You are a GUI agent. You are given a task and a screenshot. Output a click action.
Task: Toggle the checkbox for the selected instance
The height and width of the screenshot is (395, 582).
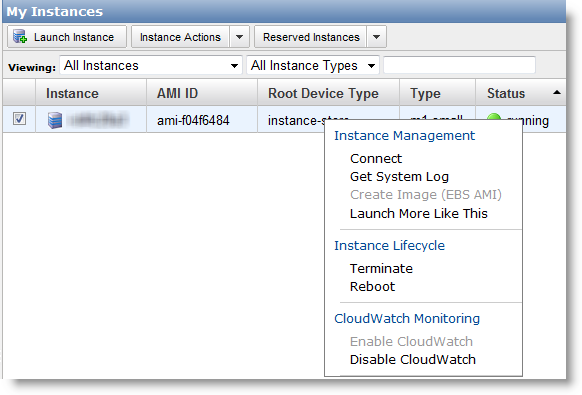[x=19, y=119]
